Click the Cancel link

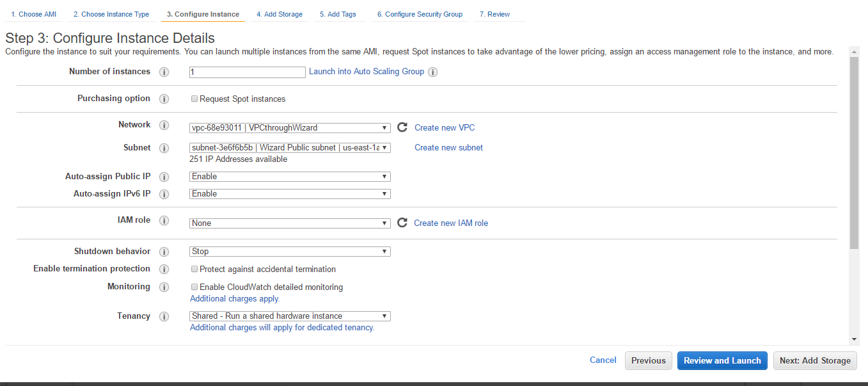[603, 360]
